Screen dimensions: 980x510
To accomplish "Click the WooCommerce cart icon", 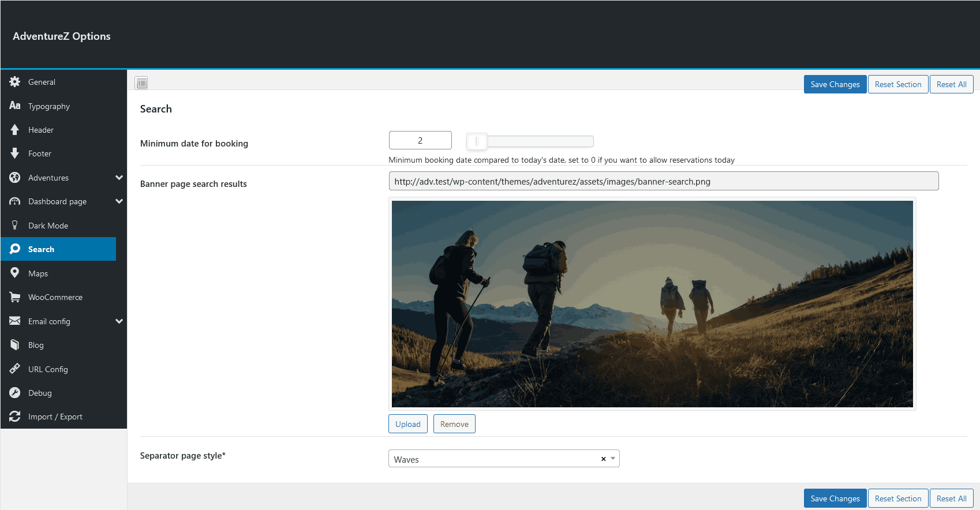I will pos(15,297).
